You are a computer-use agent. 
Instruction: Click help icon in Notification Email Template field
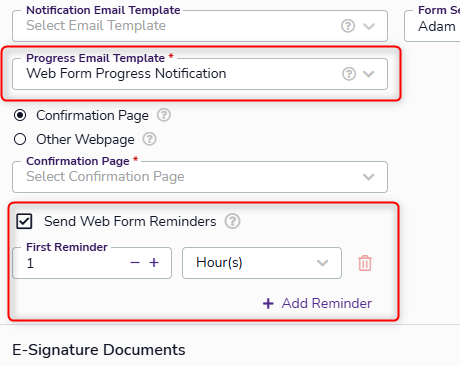[x=348, y=26]
